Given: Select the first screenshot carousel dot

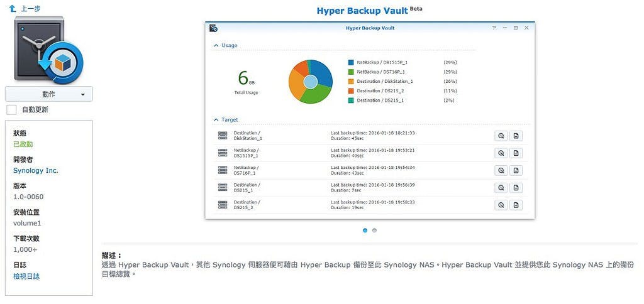Looking at the screenshot, I should tap(365, 231).
